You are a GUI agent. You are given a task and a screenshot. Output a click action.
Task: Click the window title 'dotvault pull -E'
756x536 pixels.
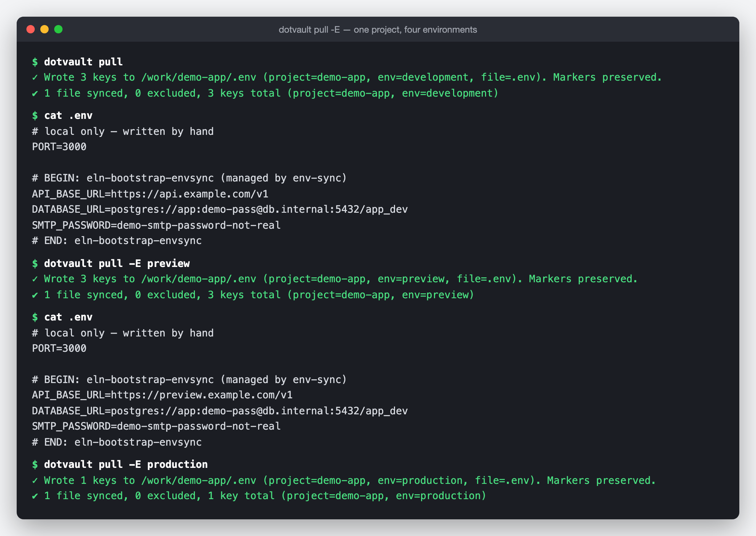tap(378, 30)
